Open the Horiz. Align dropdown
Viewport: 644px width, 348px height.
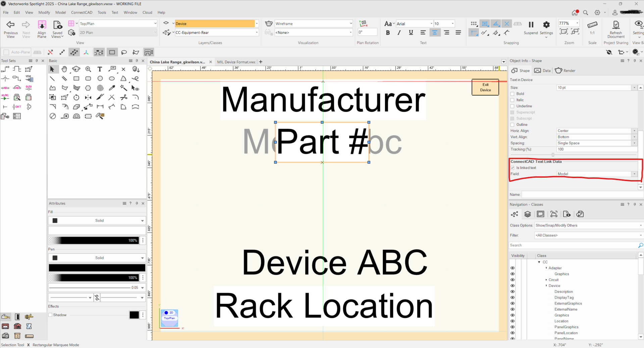634,131
